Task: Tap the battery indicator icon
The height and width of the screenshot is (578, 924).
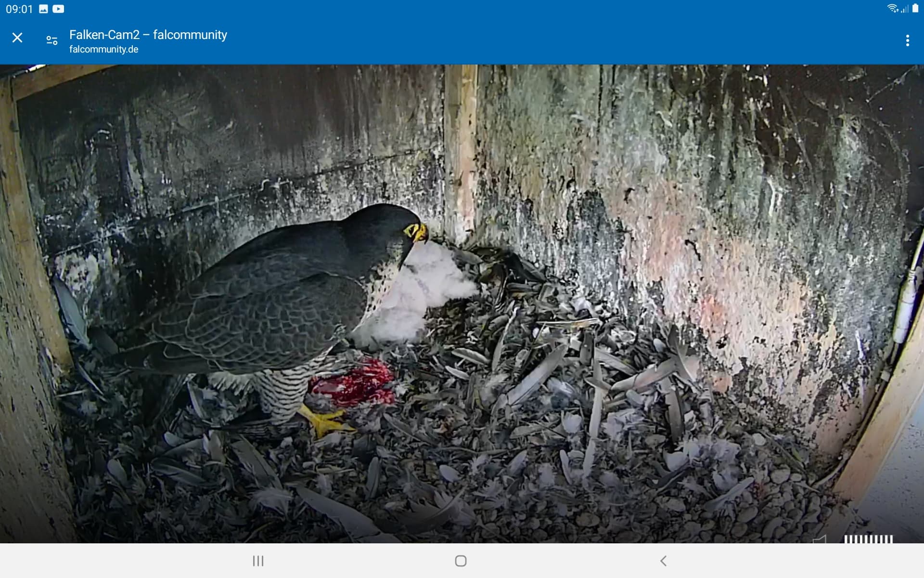Action: (x=915, y=9)
